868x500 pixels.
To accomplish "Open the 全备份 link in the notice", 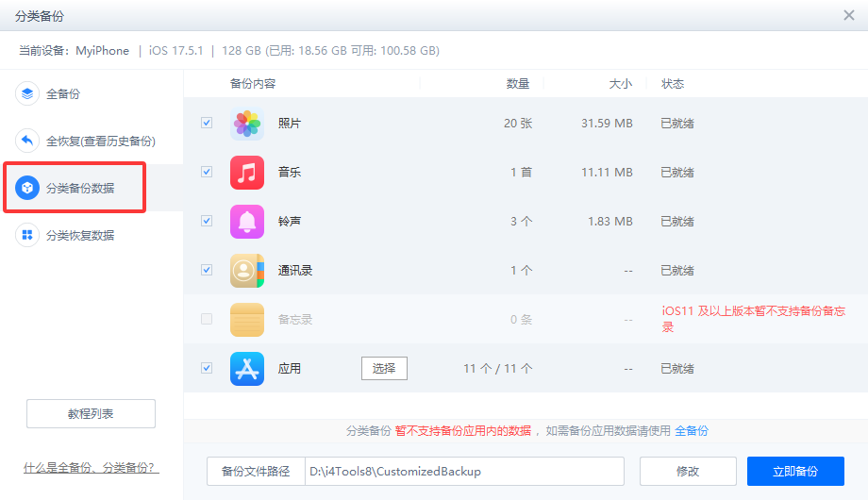I will [691, 431].
